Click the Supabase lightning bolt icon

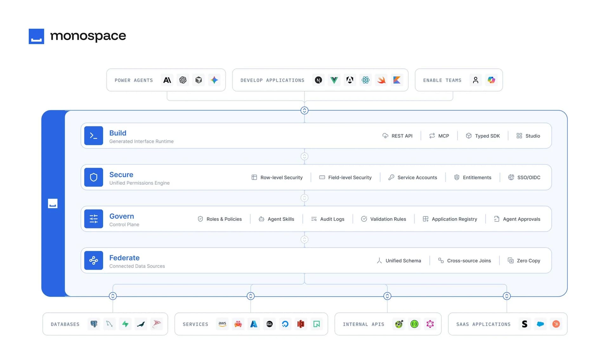point(125,324)
